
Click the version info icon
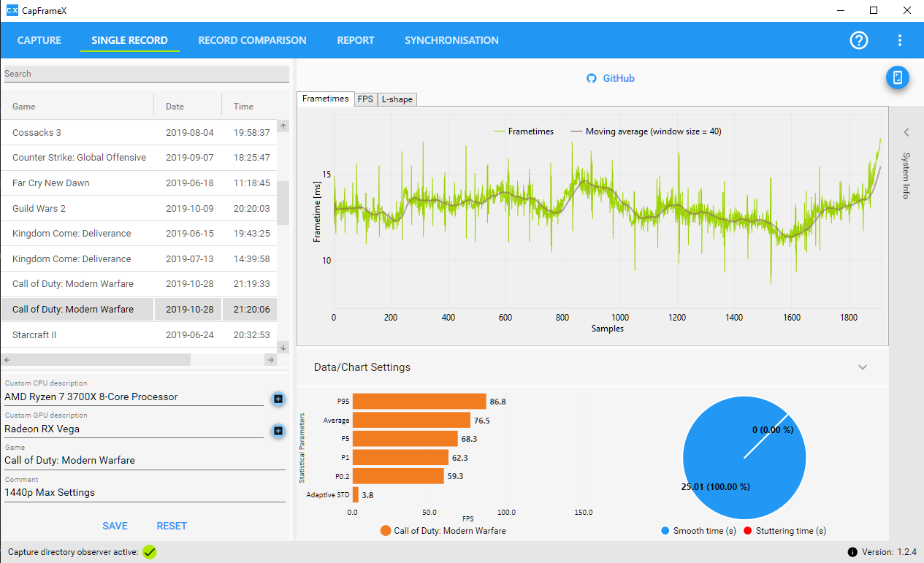852,552
